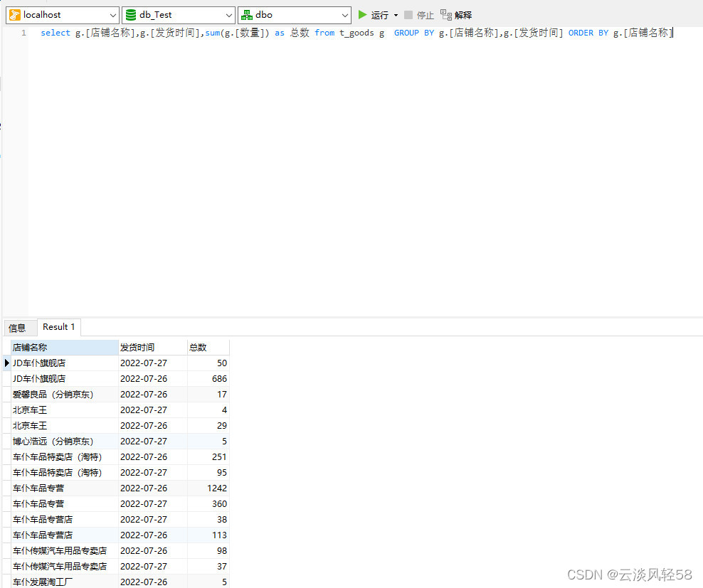The height and width of the screenshot is (588, 703).
Task: Select the cell with total 4
Action: click(x=208, y=410)
